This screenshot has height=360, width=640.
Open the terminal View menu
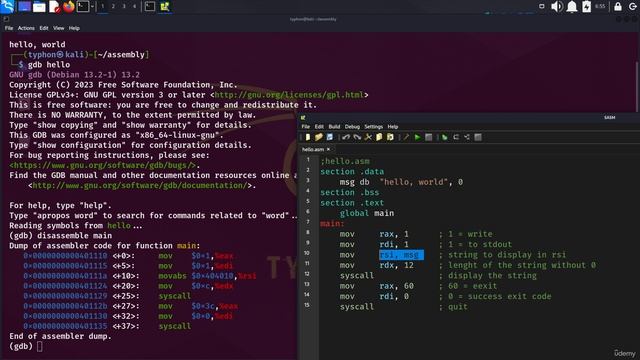tap(58, 28)
